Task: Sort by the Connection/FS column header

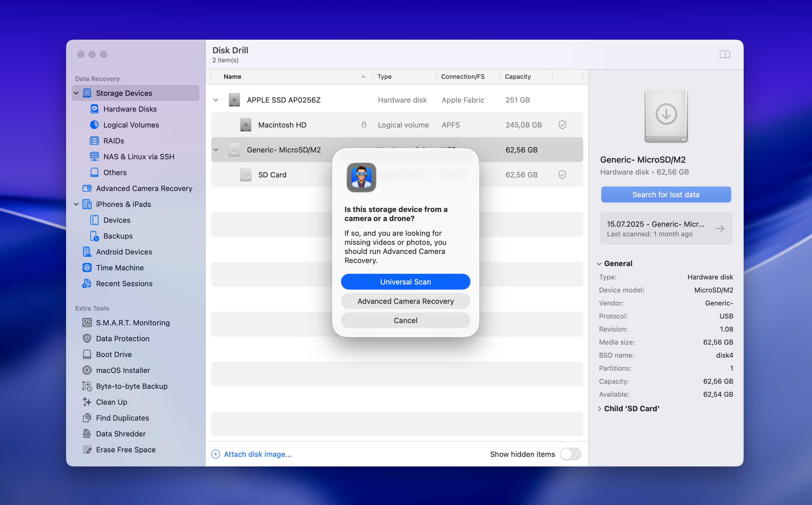Action: (x=468, y=77)
